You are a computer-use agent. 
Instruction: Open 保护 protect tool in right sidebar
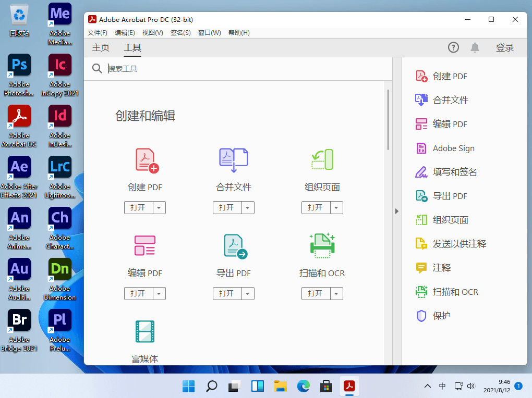(x=433, y=316)
